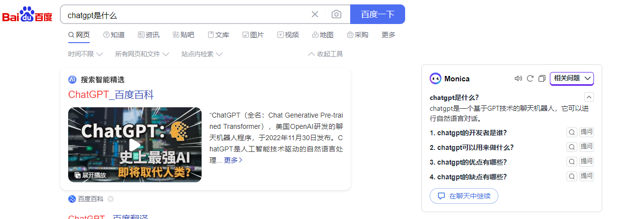Collapse search tools with 收起工具
Image resolution: width=644 pixels, height=219 pixels.
(x=325, y=54)
